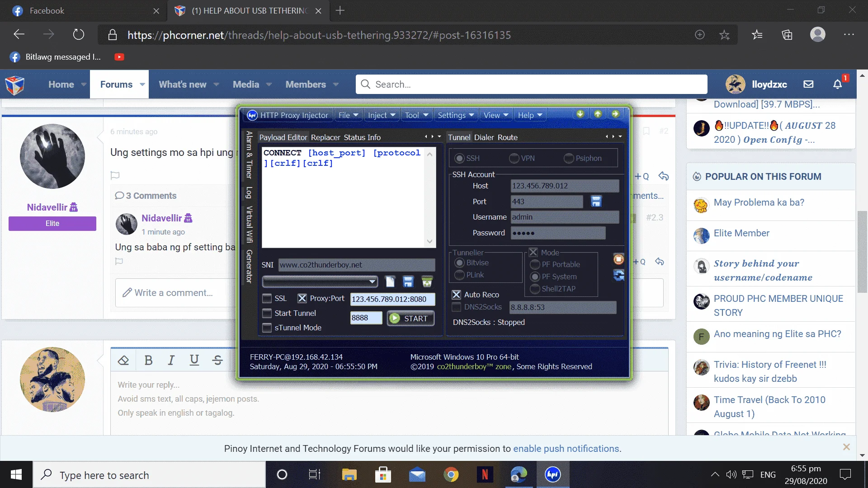
Task: Click the eraser remove-formatting icon in reply editor
Action: coord(123,360)
